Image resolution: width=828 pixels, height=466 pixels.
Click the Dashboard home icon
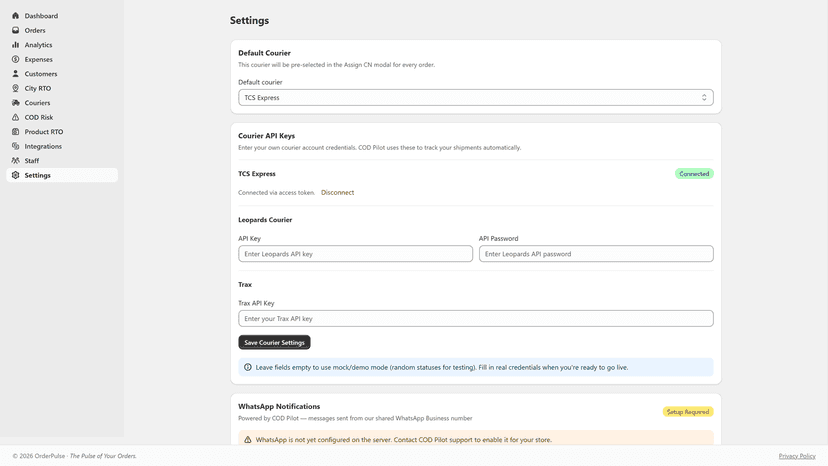[x=15, y=16]
